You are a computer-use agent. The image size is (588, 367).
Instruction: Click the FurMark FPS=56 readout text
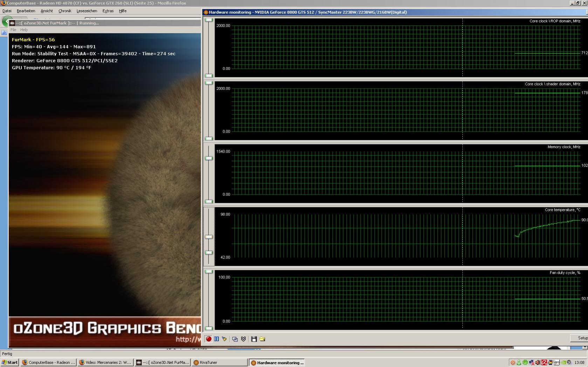pos(33,40)
